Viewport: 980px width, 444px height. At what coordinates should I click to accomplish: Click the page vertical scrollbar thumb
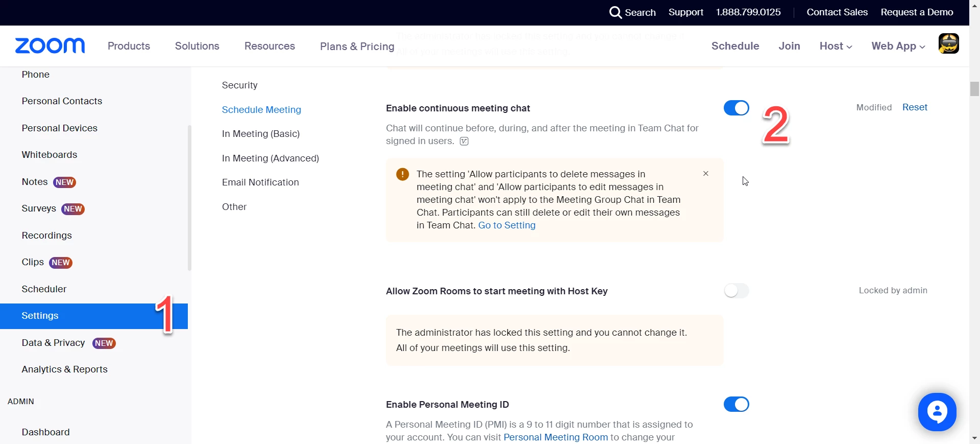pos(974,89)
